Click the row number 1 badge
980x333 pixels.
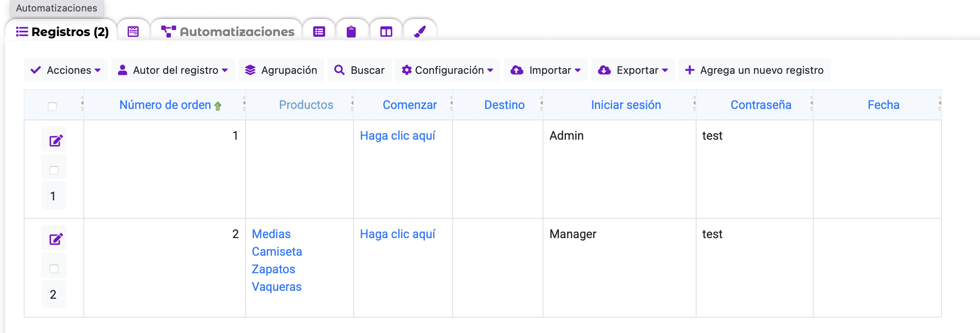tap(53, 196)
